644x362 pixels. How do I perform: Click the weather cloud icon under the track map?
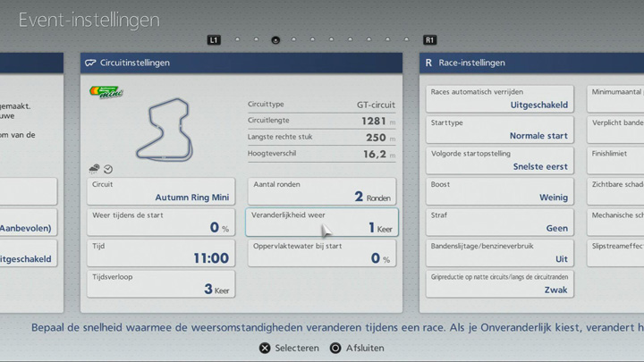(x=94, y=168)
